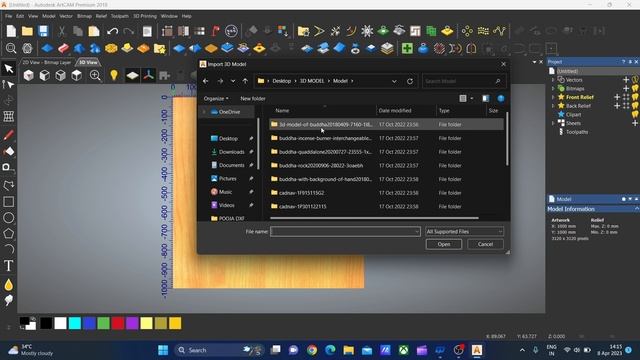Click the New Model icon in toolbar
Image resolution: width=640 pixels, height=360 pixels.
[11, 31]
